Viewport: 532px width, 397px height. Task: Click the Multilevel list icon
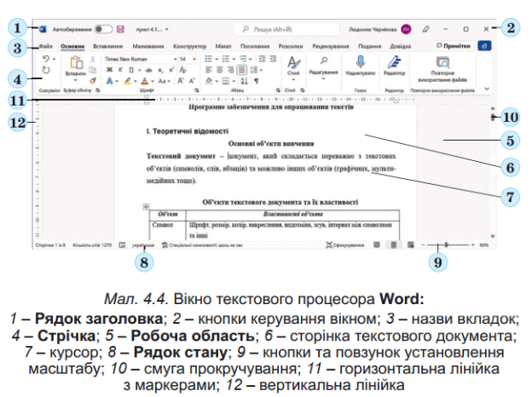point(243,59)
